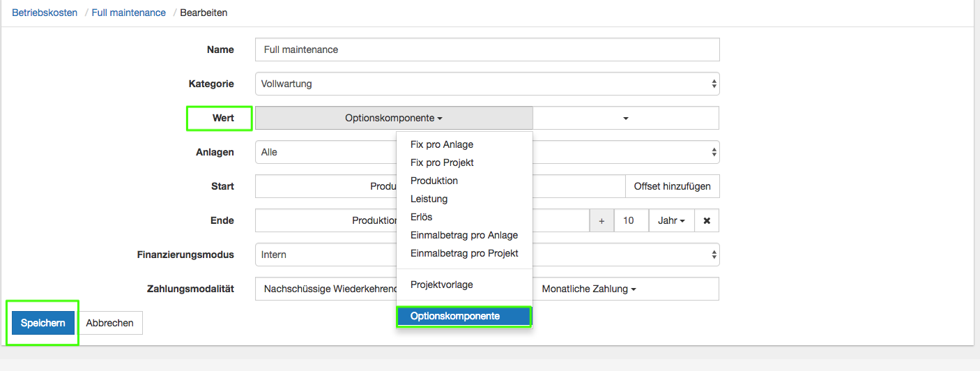Expand the Jahr unit dropdown
This screenshot has width=980, height=371.
coord(672,220)
